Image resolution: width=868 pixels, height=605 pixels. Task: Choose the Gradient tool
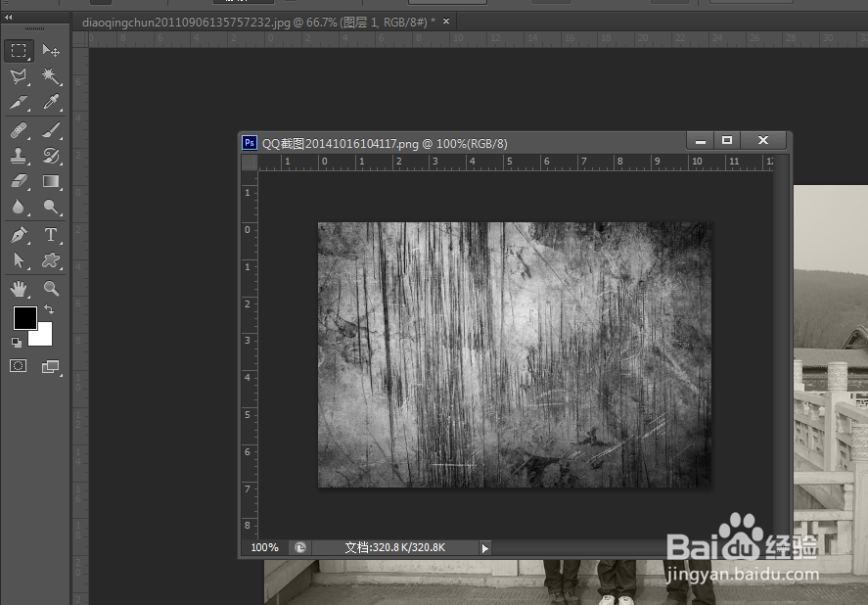point(51,181)
